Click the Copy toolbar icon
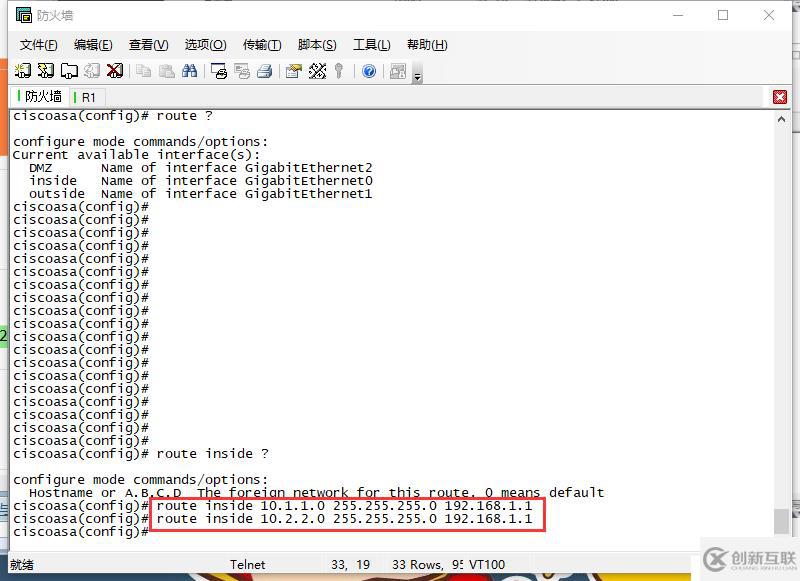This screenshot has height=581, width=800. coord(144,71)
